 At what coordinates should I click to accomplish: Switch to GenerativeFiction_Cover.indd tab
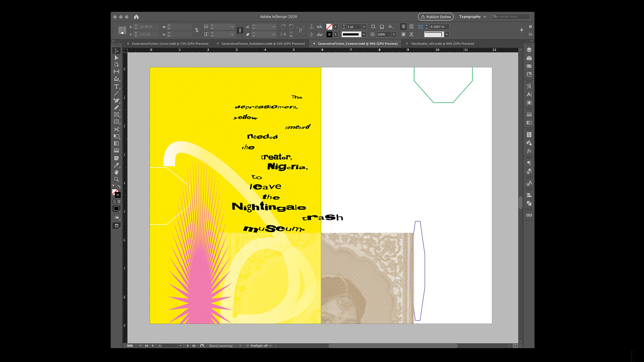point(170,44)
